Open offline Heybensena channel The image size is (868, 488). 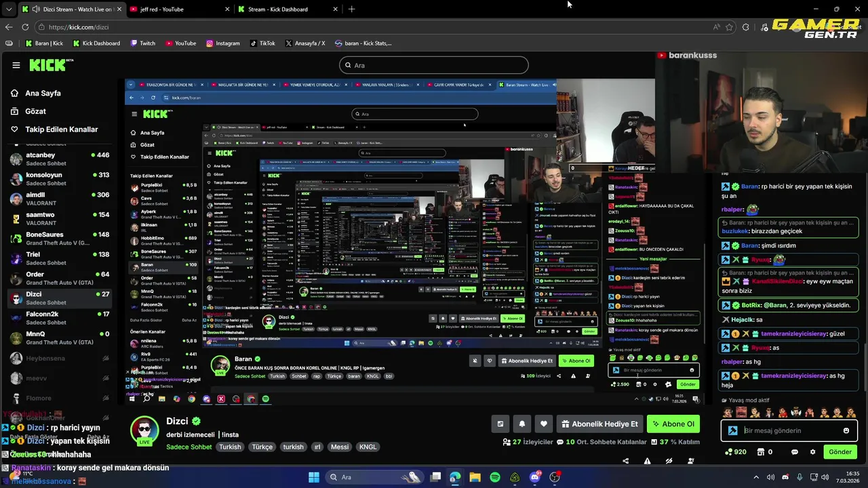tap(60, 358)
